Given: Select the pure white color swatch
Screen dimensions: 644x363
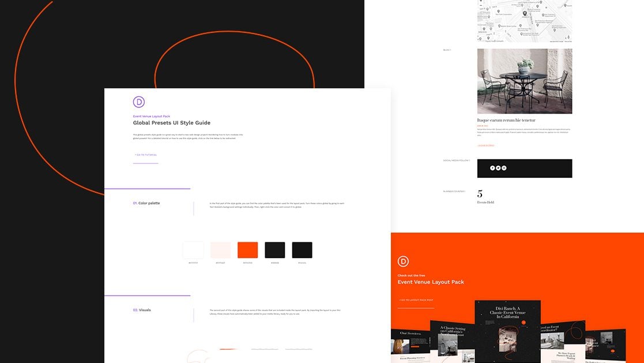Looking at the screenshot, I should [x=193, y=250].
